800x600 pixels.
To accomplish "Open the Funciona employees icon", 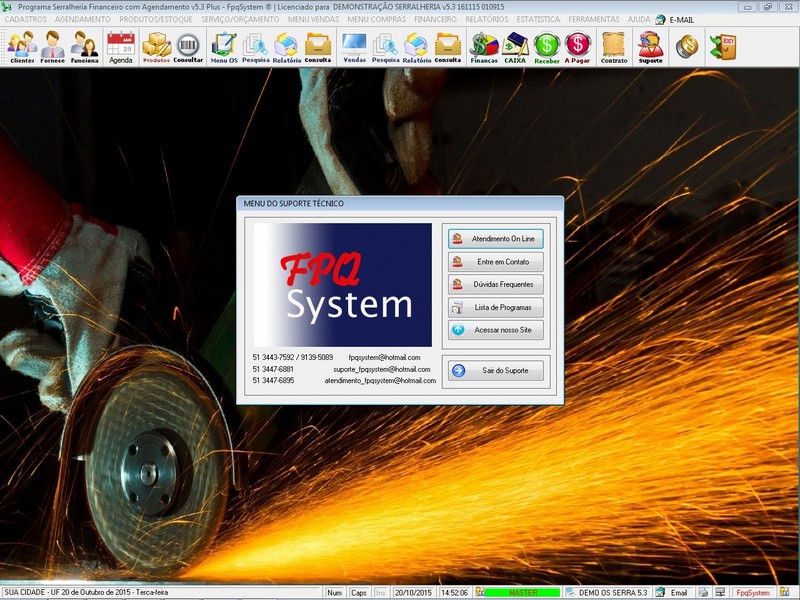I will point(85,46).
